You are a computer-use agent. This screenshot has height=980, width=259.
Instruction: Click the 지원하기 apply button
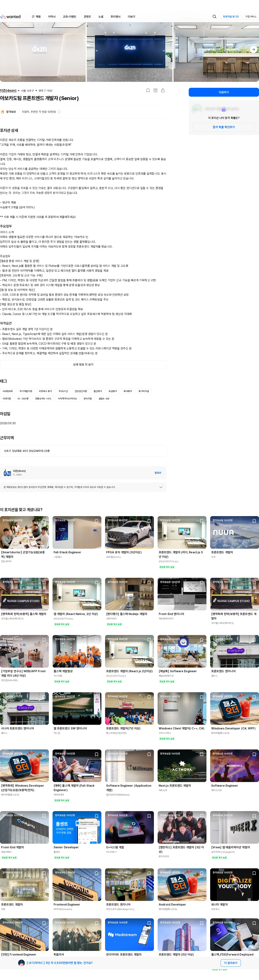pyautogui.click(x=224, y=92)
